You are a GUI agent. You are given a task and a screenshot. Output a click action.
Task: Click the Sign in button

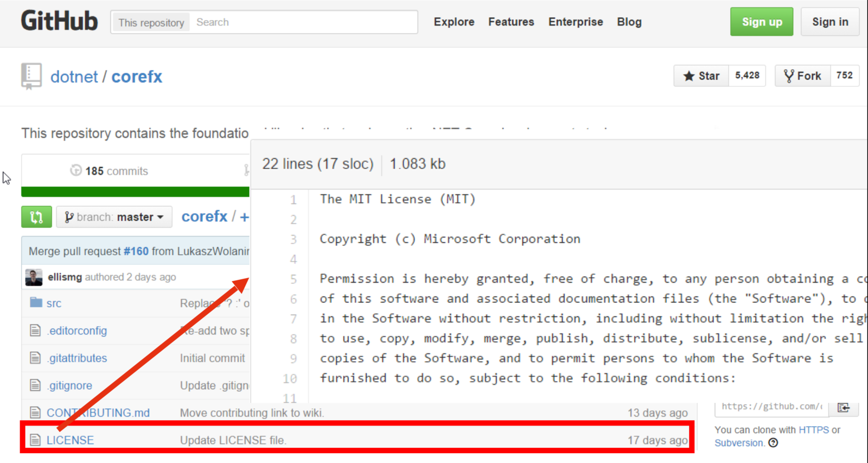[830, 22]
